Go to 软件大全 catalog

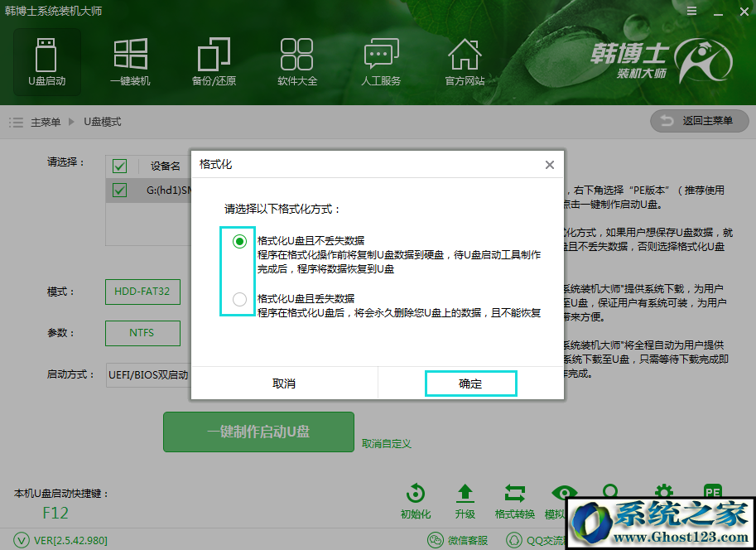coord(297,62)
